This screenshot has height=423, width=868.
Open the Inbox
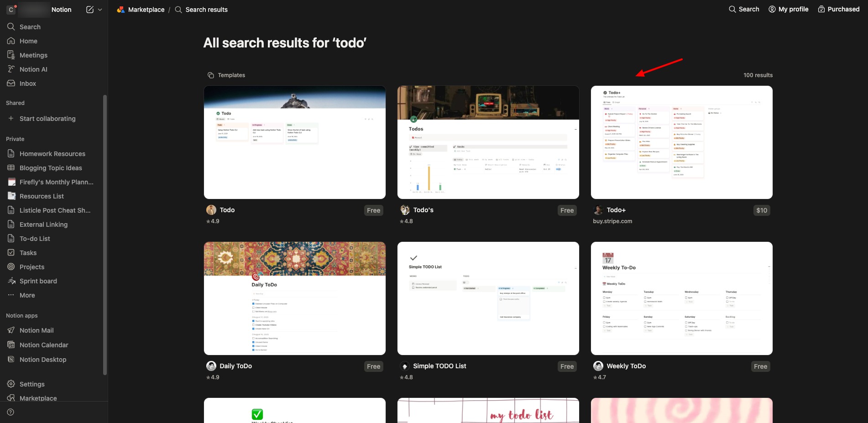tap(28, 84)
